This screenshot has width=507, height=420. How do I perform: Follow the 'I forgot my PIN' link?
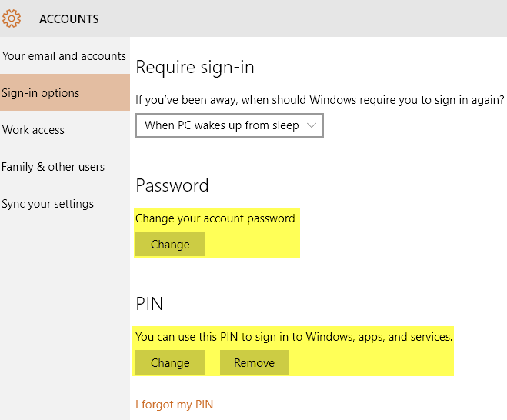click(175, 405)
